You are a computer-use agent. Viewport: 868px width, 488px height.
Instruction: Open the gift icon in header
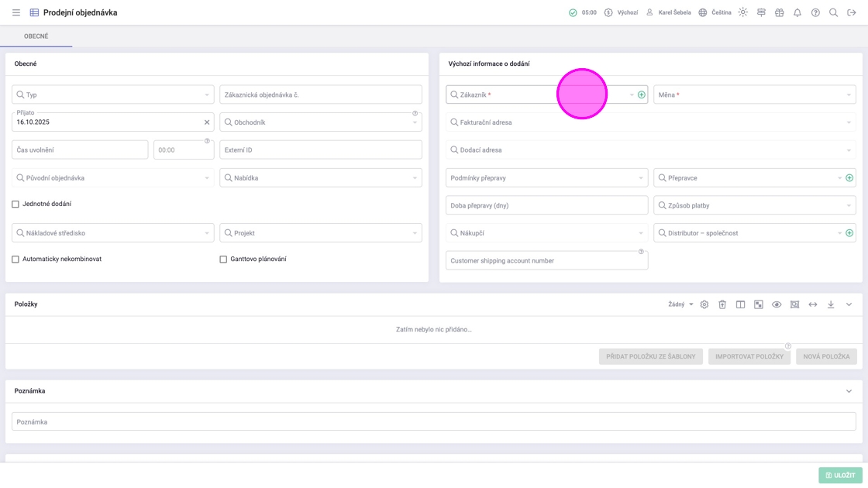point(779,12)
